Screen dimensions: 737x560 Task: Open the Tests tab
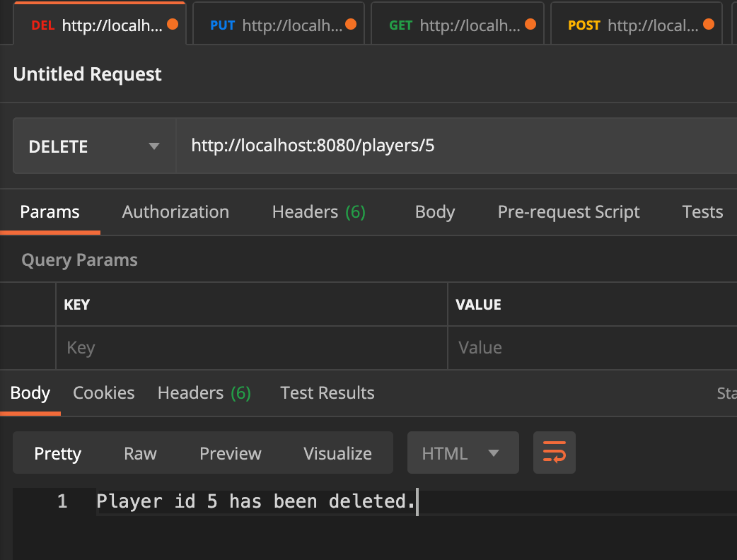[x=702, y=212]
